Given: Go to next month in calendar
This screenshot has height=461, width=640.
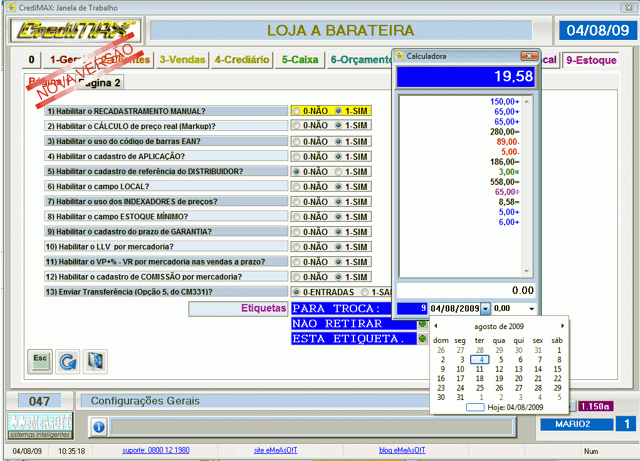Looking at the screenshot, I should 562,326.
